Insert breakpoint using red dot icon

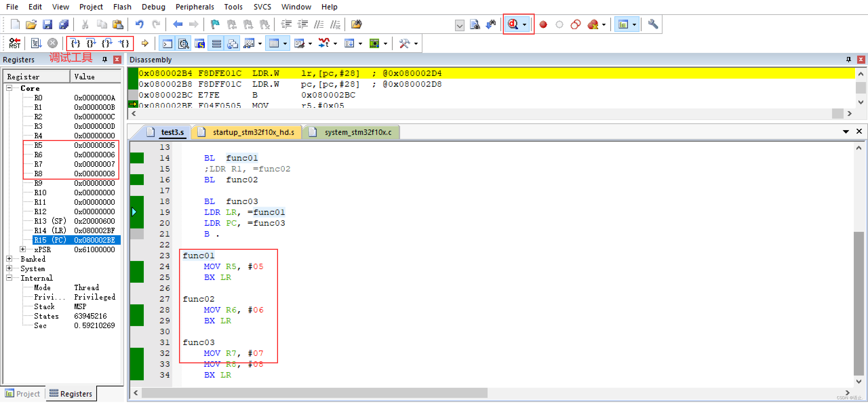click(x=543, y=24)
